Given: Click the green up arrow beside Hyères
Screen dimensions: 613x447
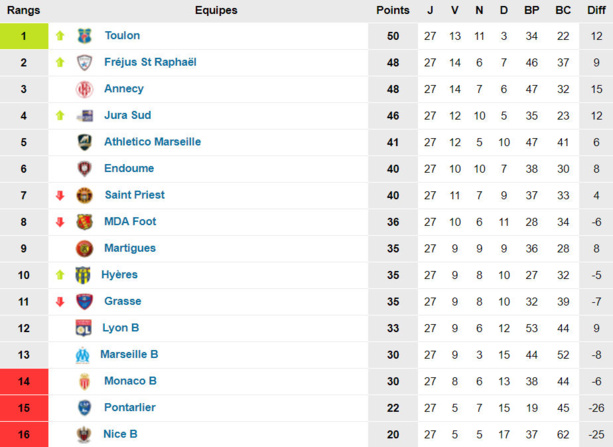Looking at the screenshot, I should pyautogui.click(x=60, y=275).
